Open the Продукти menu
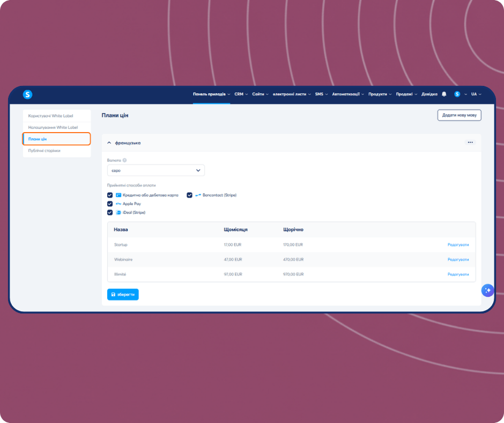The width and height of the screenshot is (504, 423). coord(380,94)
